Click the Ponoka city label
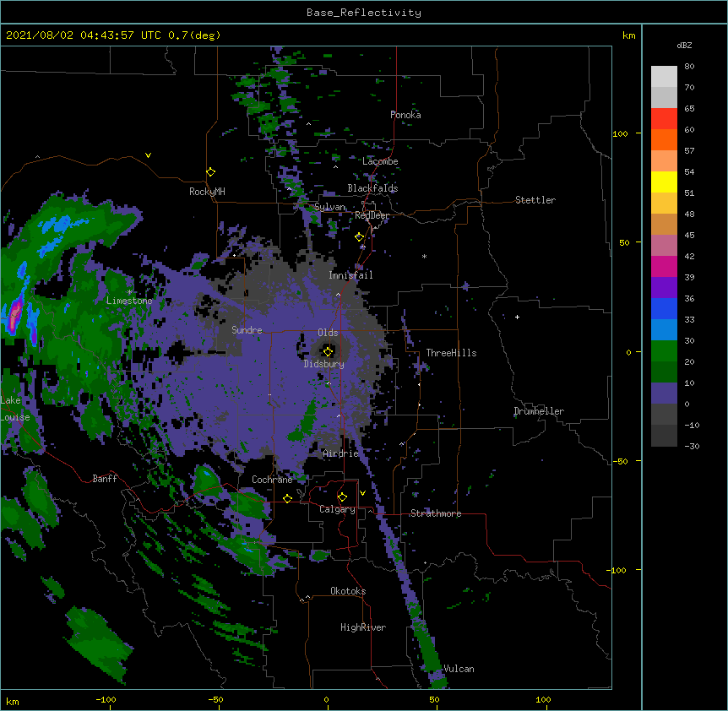The height and width of the screenshot is (711, 728). (405, 115)
